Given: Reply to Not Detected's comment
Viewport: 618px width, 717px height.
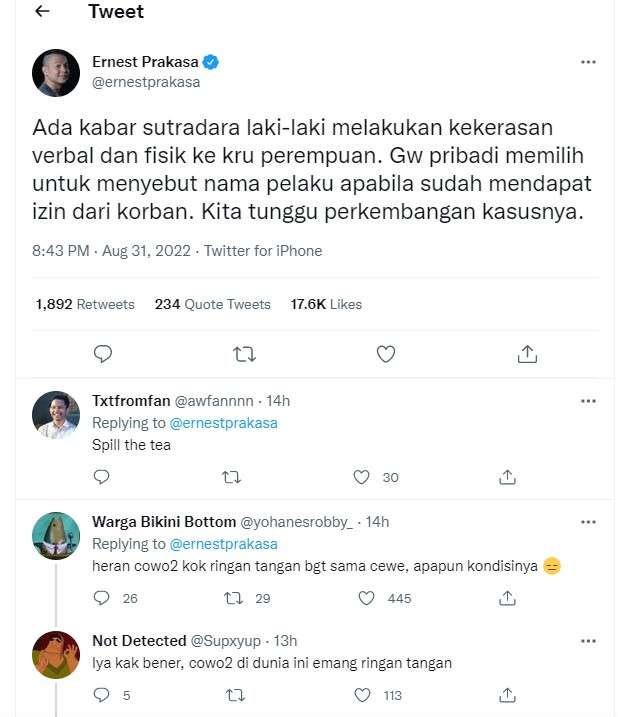Looking at the screenshot, I should click(101, 695).
